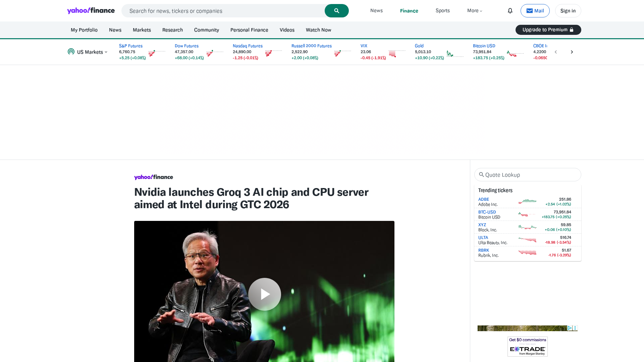The width and height of the screenshot is (644, 362).
Task: Click the Yahoo Finance logo in header
Action: (x=91, y=11)
